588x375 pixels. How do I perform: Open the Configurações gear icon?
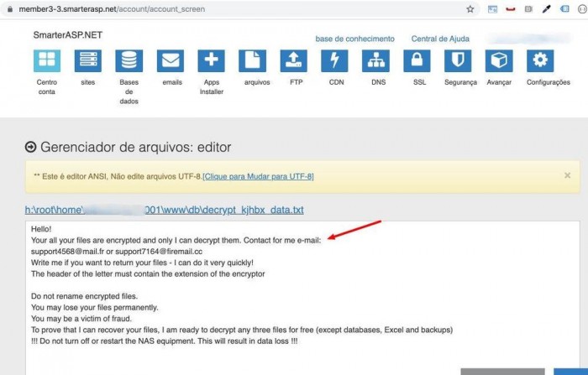click(540, 60)
